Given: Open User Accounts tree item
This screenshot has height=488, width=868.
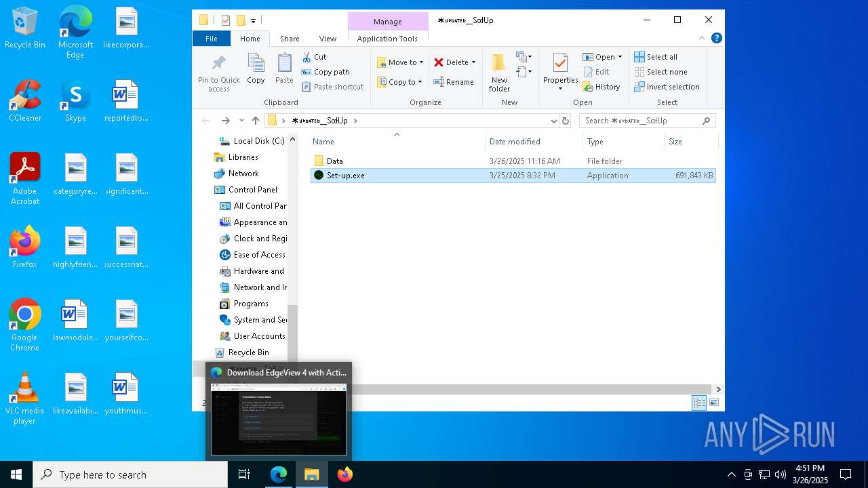Looking at the screenshot, I should (253, 336).
